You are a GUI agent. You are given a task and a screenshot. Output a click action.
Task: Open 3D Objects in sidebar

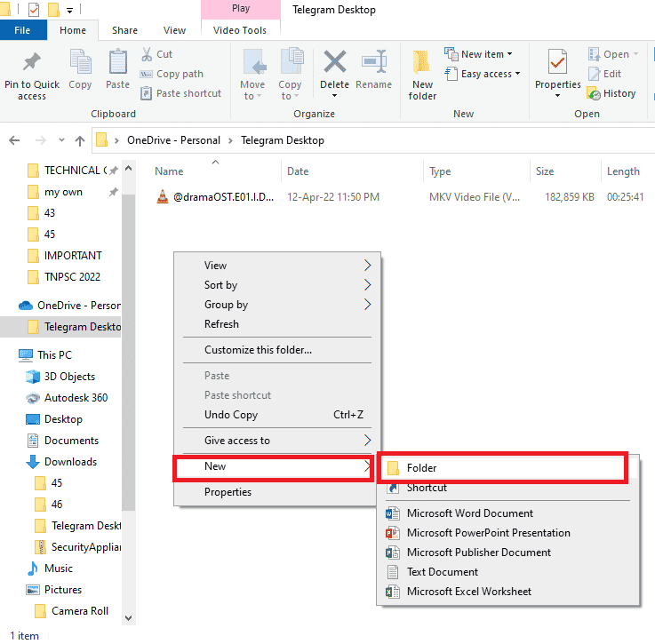pyautogui.click(x=60, y=377)
